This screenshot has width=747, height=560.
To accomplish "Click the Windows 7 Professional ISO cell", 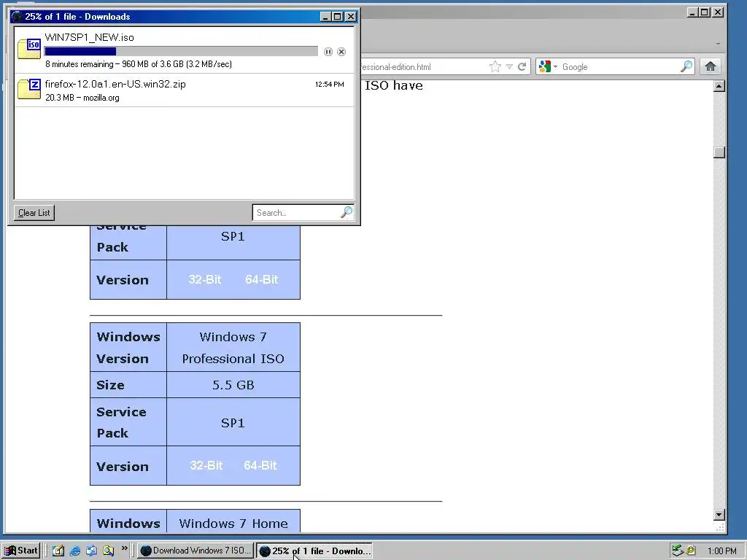I will (x=233, y=348).
